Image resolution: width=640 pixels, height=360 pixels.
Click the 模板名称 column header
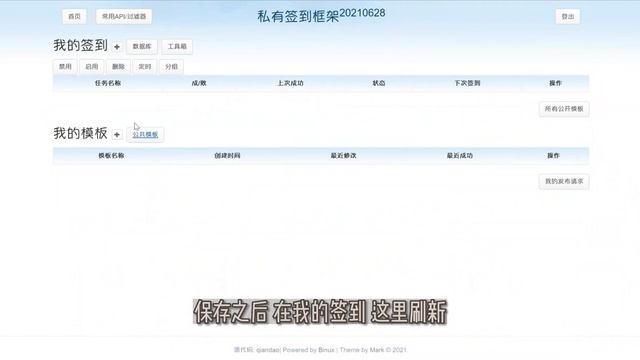[111, 156]
